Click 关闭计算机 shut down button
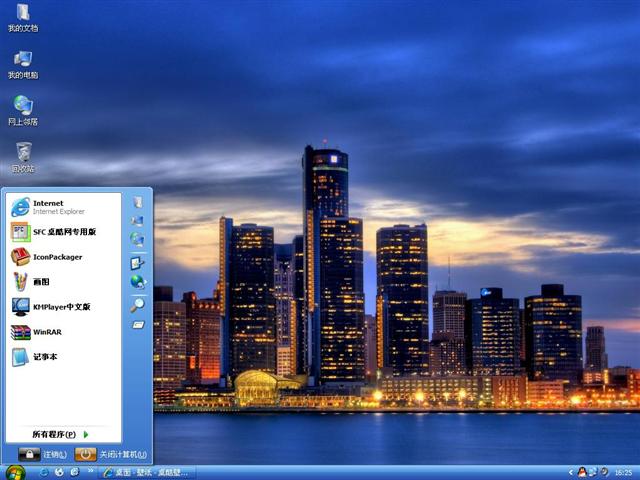Image resolution: width=640 pixels, height=480 pixels. (110, 454)
